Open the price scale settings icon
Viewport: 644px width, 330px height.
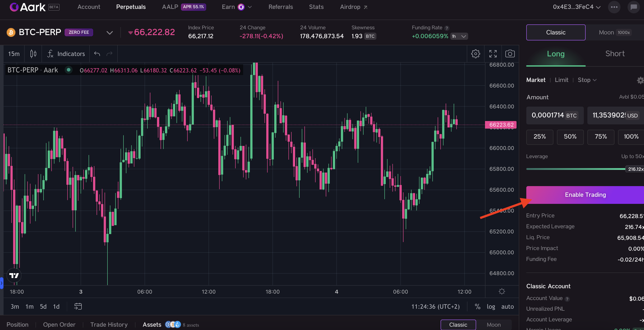click(502, 292)
